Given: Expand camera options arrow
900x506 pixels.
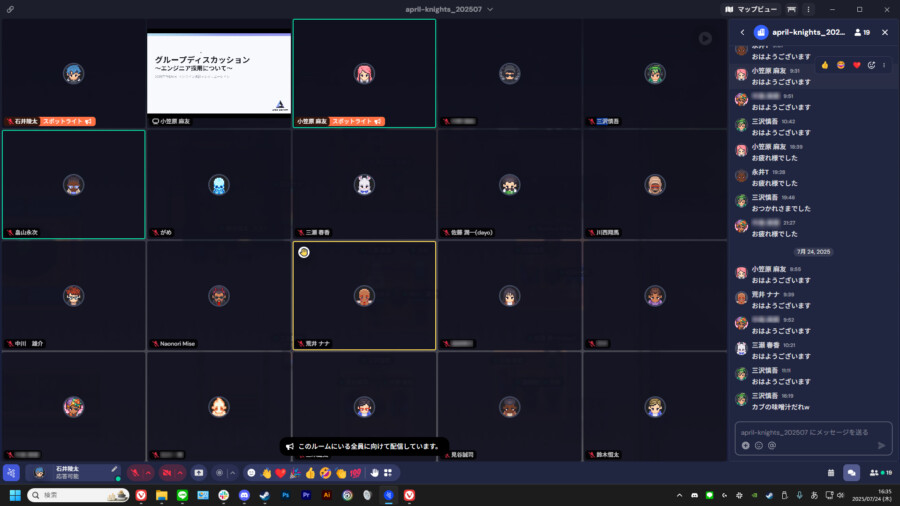Looking at the screenshot, I should (182, 472).
